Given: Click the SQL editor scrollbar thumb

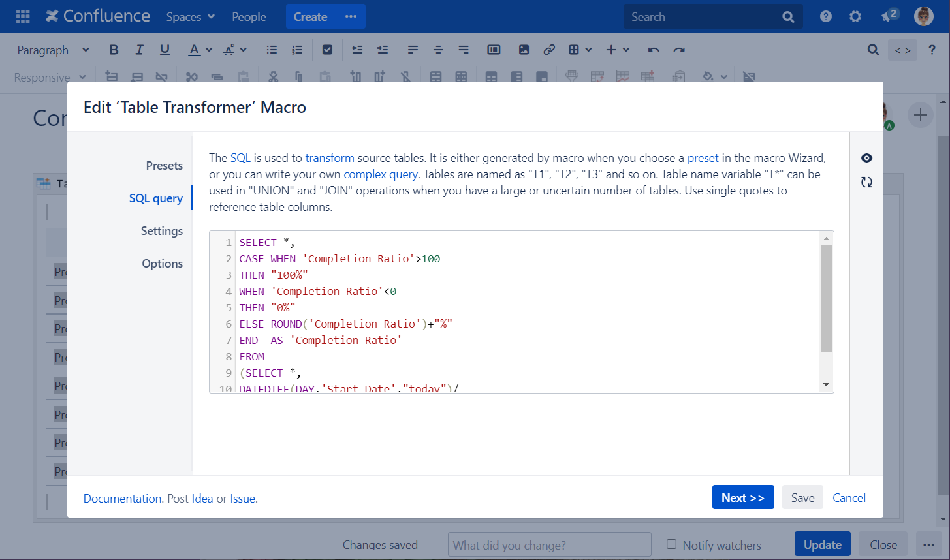Looking at the screenshot, I should coord(826,298).
